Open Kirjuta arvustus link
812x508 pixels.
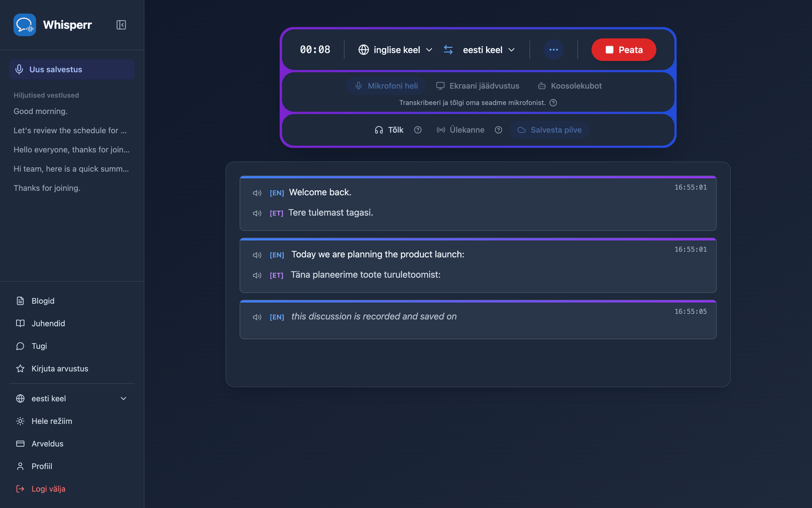tap(72, 369)
